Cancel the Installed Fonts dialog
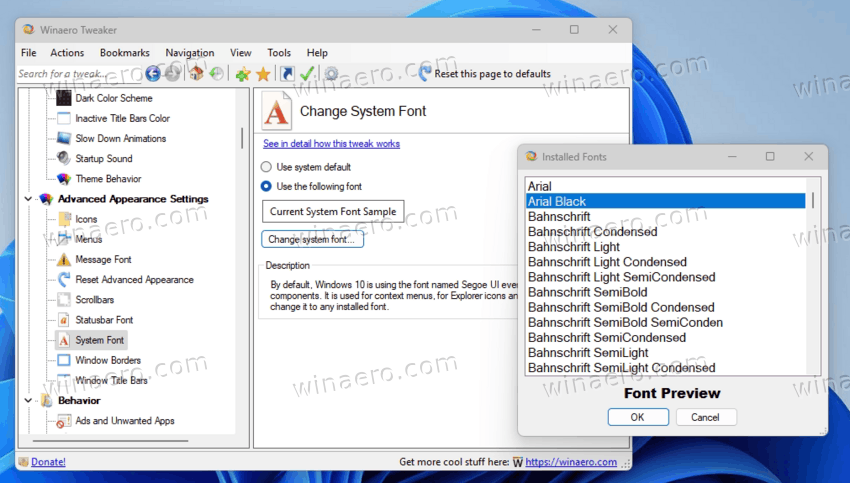850x483 pixels. click(x=705, y=417)
